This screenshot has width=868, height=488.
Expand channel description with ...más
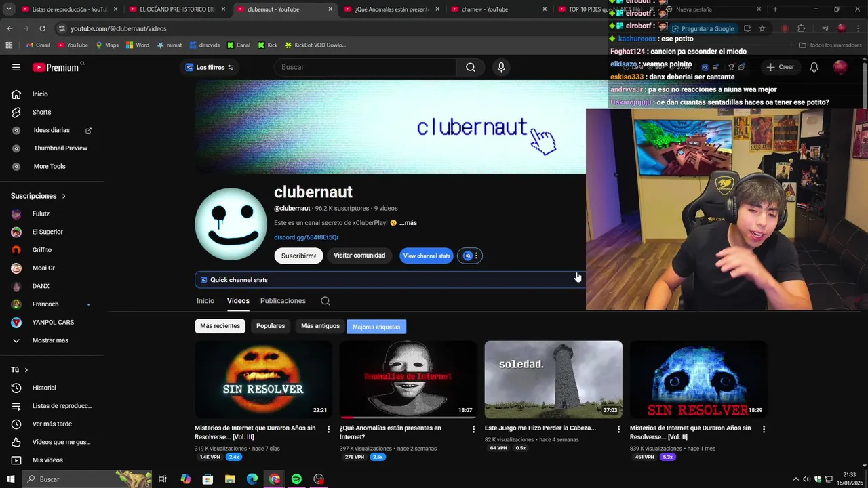pos(408,223)
